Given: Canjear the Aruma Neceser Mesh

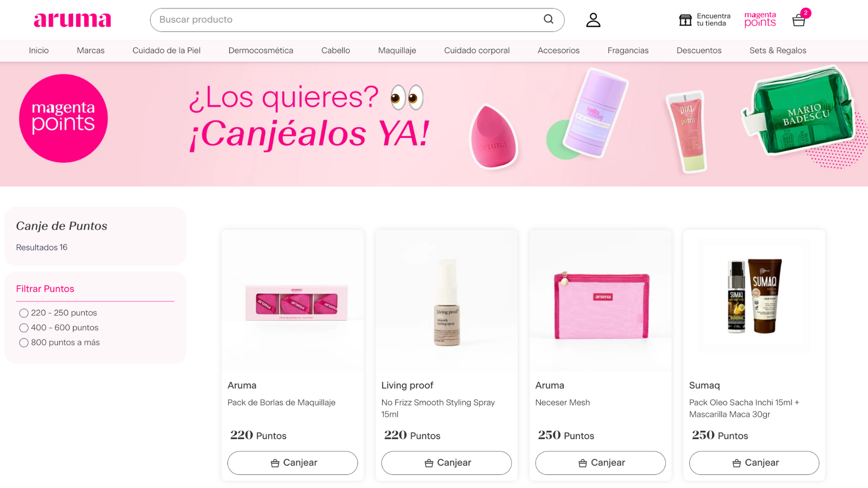Looking at the screenshot, I should pyautogui.click(x=600, y=463).
